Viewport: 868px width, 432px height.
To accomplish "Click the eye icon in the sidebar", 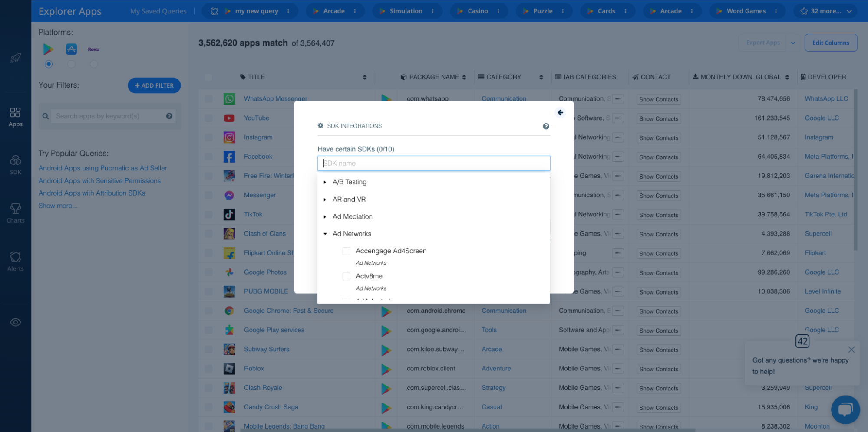I will coord(16,322).
